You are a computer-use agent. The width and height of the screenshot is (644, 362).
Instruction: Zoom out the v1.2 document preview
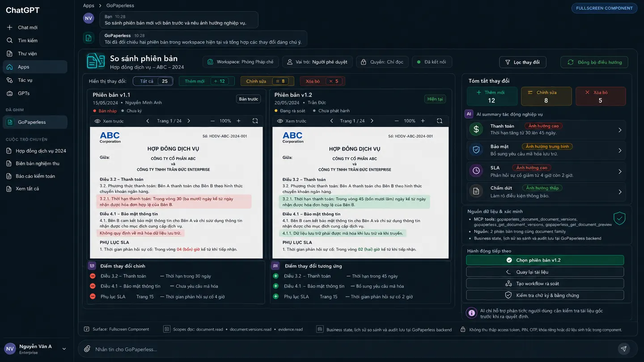pos(396,121)
